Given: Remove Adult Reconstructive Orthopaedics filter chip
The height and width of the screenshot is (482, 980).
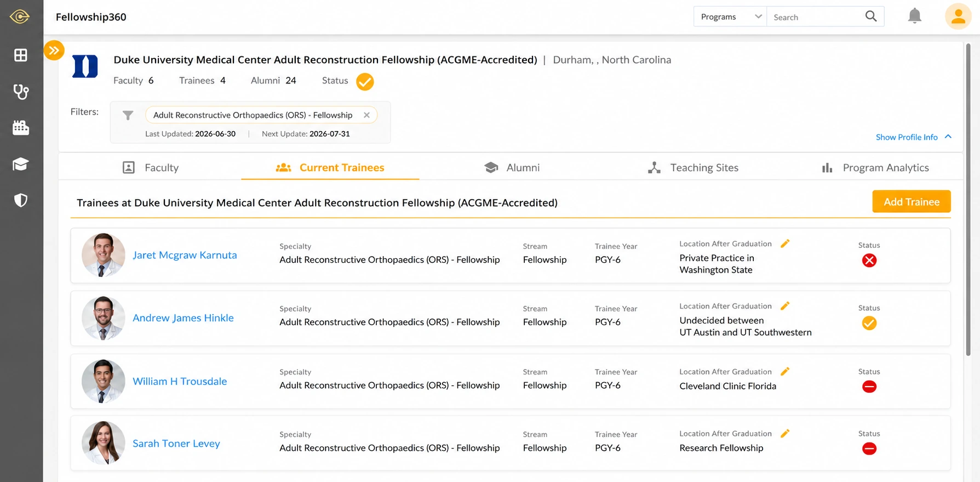Looking at the screenshot, I should (x=366, y=115).
